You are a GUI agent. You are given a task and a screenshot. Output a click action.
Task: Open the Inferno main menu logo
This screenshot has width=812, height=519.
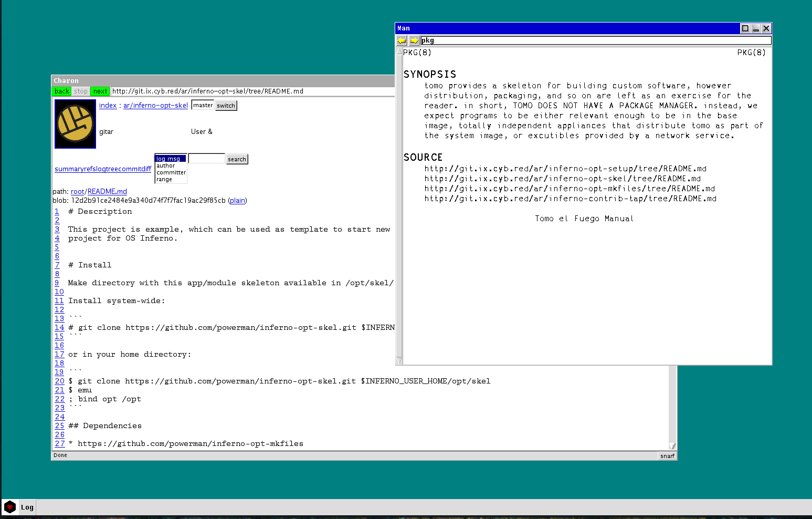(9, 507)
